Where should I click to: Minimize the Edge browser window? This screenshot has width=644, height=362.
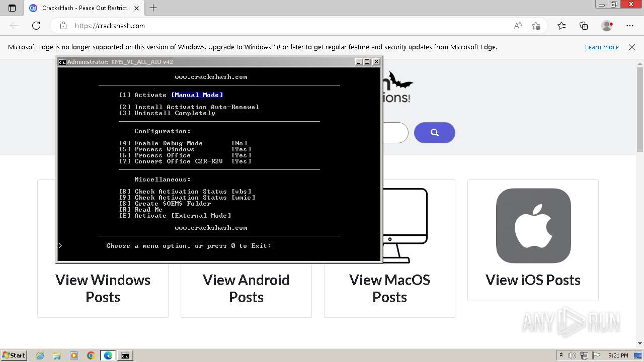pyautogui.click(x=602, y=5)
